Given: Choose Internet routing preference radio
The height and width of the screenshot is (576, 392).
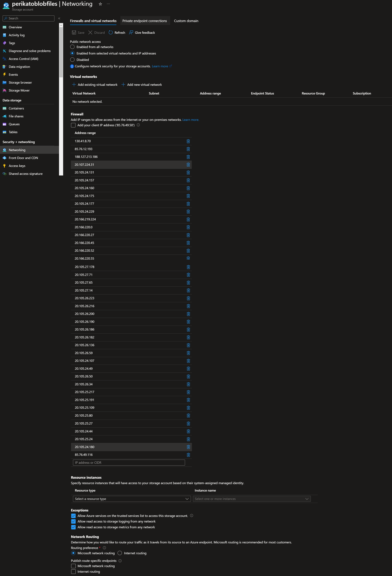Looking at the screenshot, I should [x=120, y=553].
